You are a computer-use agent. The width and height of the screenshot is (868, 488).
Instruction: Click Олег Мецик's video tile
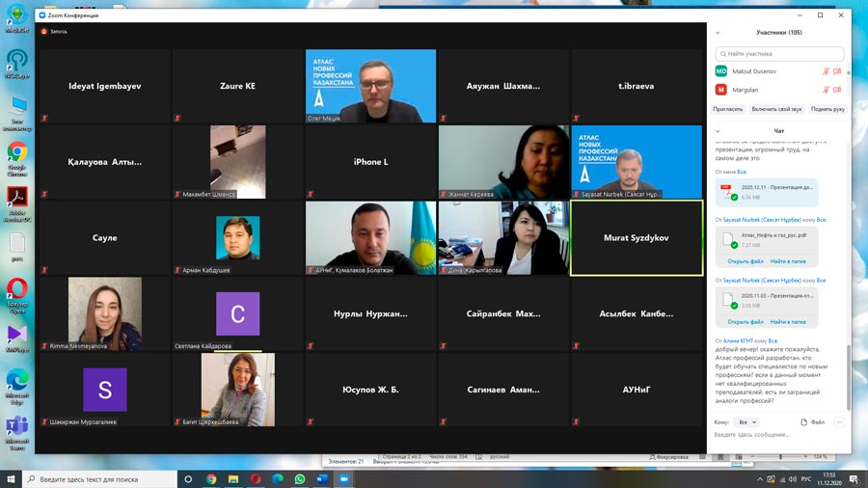(370, 86)
